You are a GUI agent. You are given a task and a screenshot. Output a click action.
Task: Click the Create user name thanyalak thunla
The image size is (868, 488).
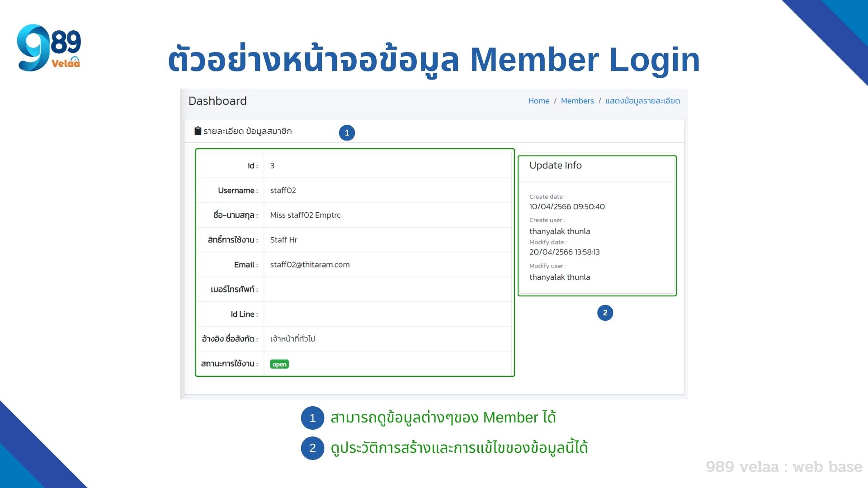[x=560, y=231]
